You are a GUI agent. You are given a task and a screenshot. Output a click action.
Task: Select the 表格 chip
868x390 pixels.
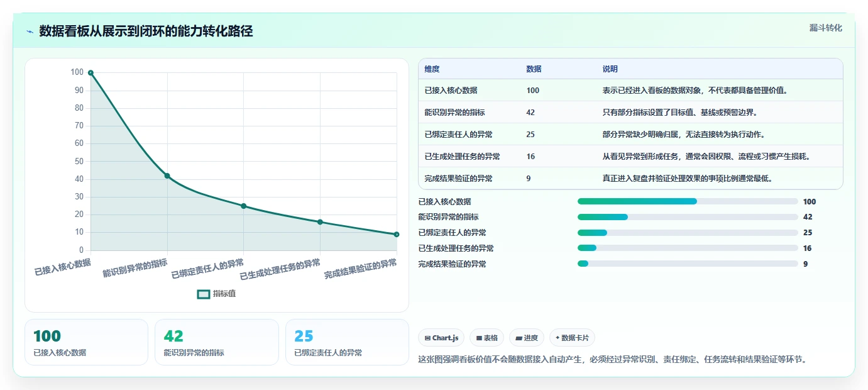[486, 338]
